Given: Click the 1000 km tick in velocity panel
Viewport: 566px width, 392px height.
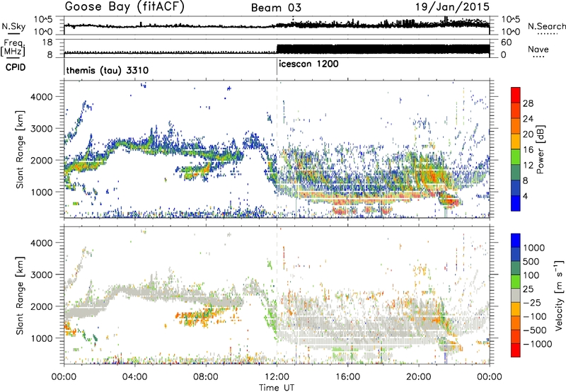Looking at the screenshot, I should coord(41,338).
